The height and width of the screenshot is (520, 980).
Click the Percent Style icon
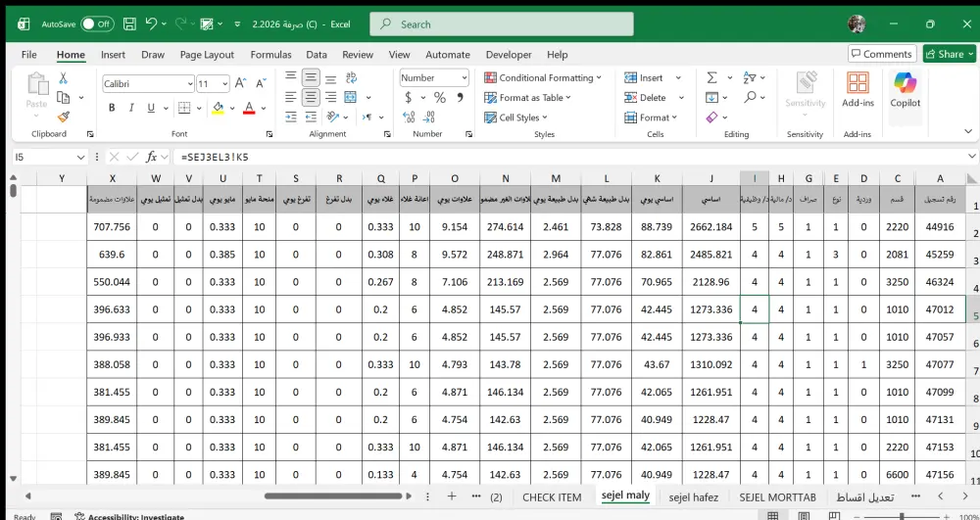click(x=439, y=98)
